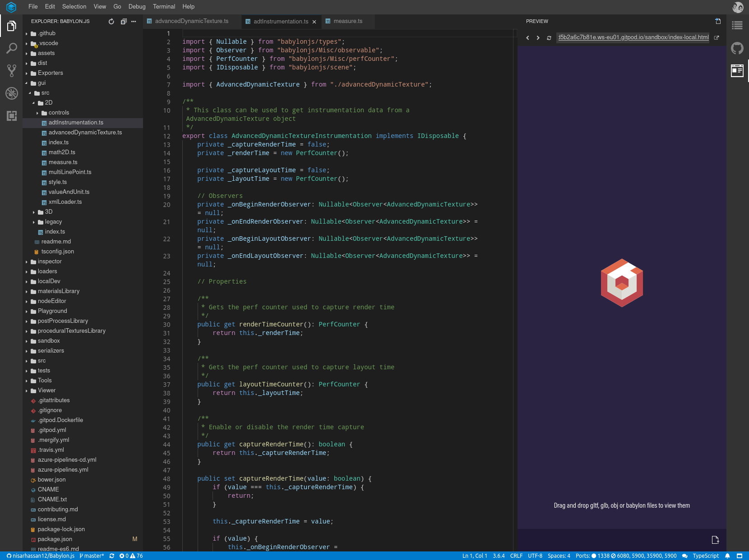Collapse all folders in Explorer
749x560 pixels.
tap(124, 21)
